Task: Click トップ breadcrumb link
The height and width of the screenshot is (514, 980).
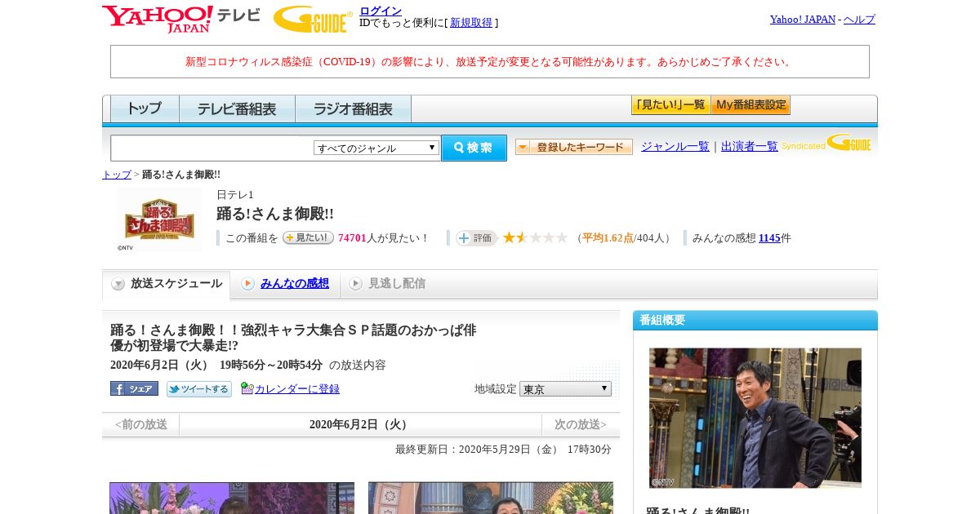Action: 117,175
